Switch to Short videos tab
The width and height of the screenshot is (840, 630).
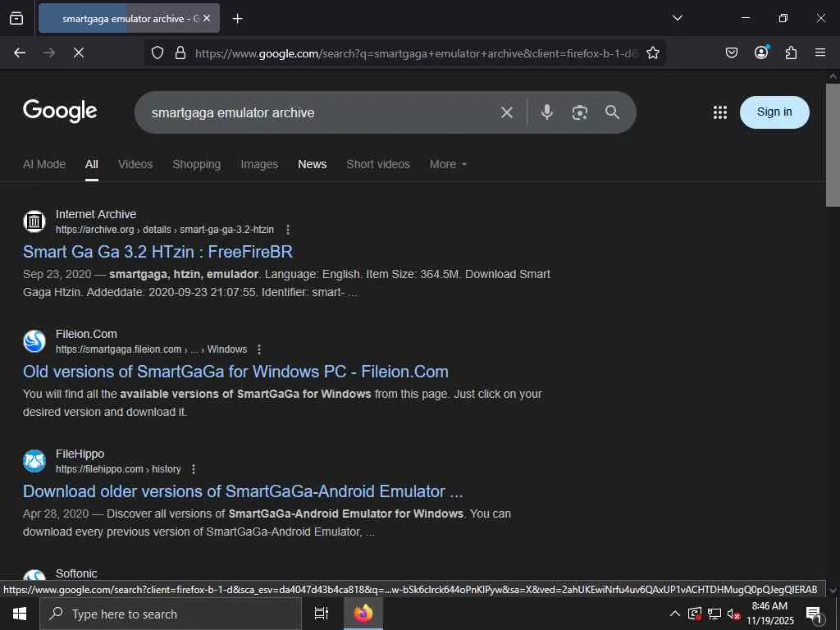click(x=378, y=164)
